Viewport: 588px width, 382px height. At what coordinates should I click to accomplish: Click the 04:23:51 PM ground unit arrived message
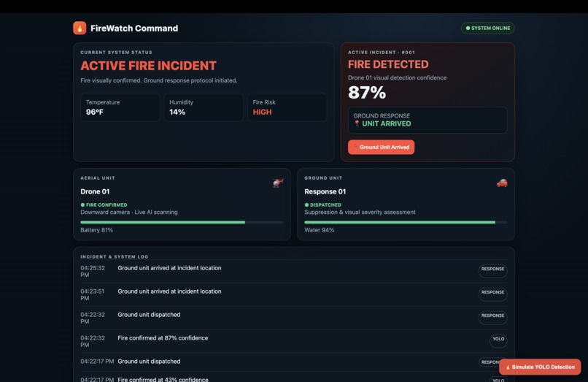click(169, 291)
